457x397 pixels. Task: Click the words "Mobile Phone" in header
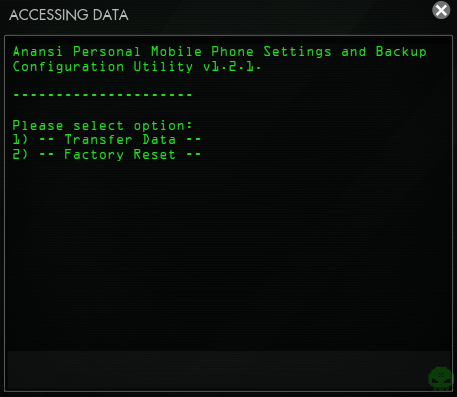[202, 52]
